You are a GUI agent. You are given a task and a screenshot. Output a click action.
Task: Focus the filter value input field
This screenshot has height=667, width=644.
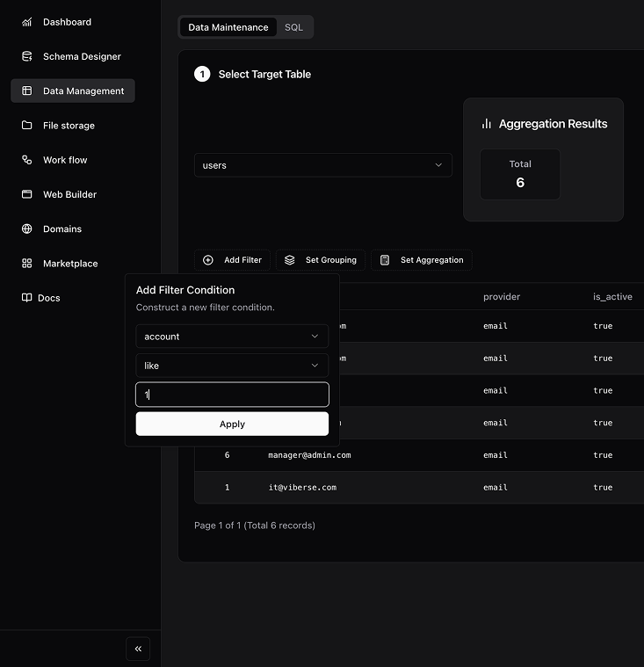232,395
